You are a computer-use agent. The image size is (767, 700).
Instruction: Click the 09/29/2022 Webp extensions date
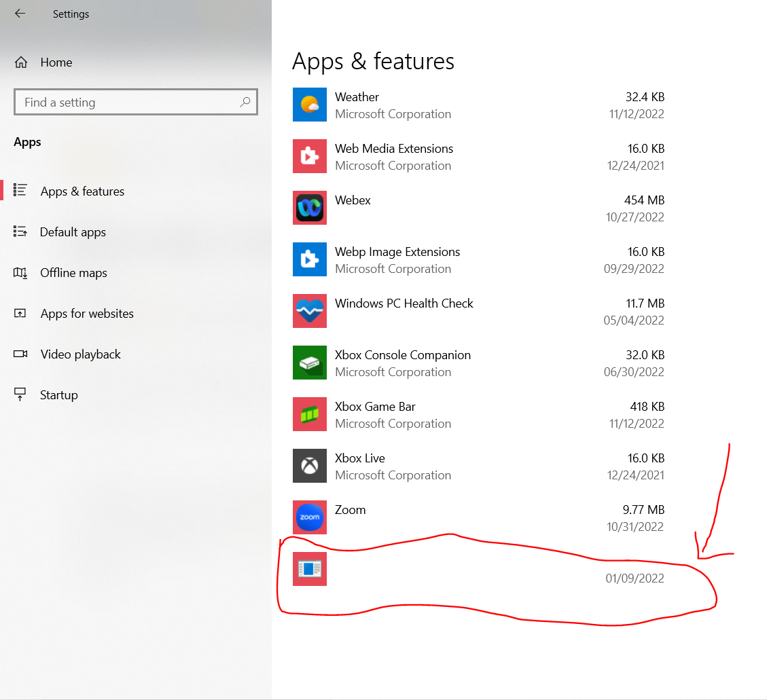634,269
